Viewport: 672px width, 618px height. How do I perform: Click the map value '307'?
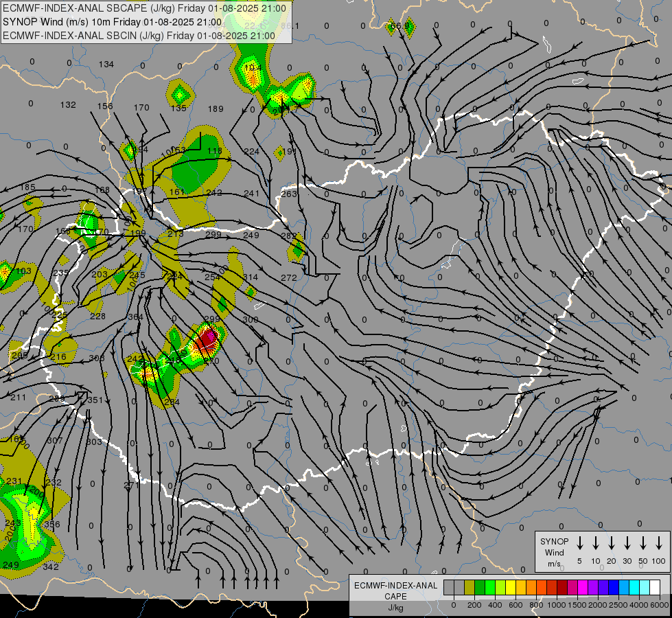(55, 440)
